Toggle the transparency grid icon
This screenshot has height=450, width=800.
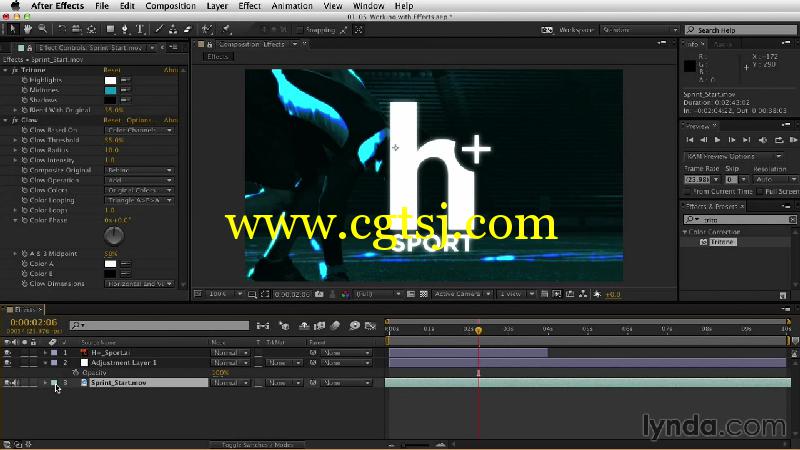tap(423, 294)
